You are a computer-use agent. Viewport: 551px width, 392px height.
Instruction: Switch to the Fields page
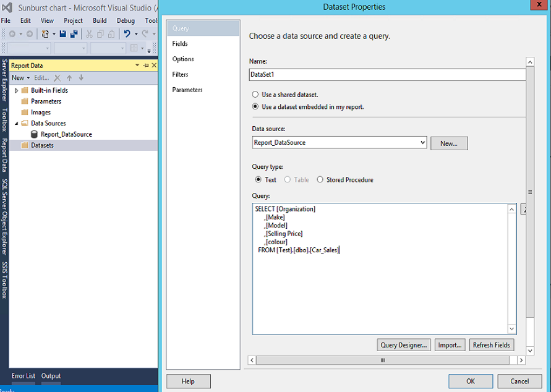click(x=203, y=43)
